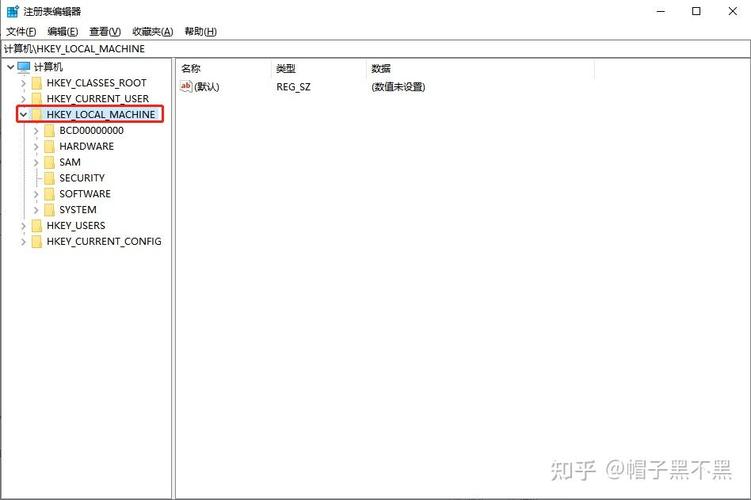
Task: Select the HKEY_CURRENT_CONFIG label
Action: pyautogui.click(x=104, y=241)
